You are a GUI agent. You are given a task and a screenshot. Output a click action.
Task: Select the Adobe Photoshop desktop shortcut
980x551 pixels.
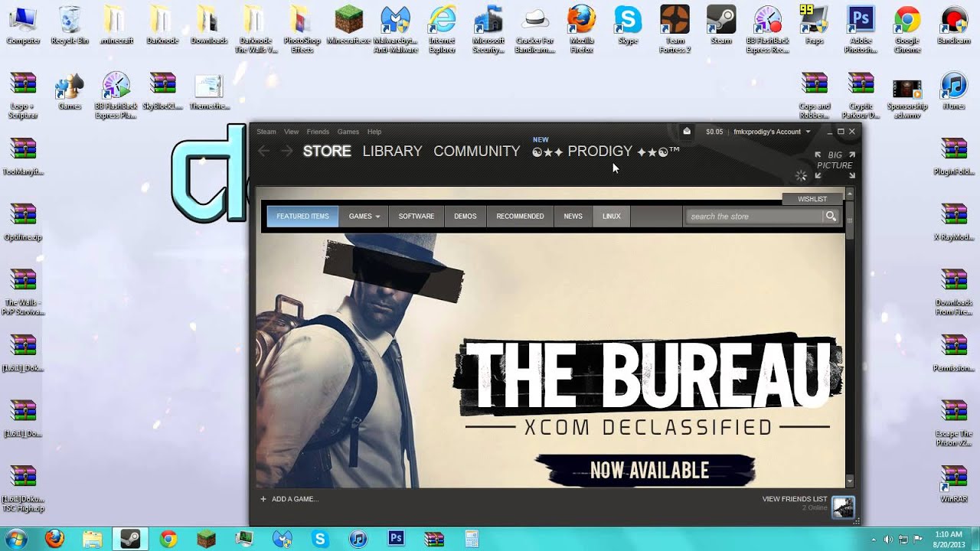[x=861, y=30]
